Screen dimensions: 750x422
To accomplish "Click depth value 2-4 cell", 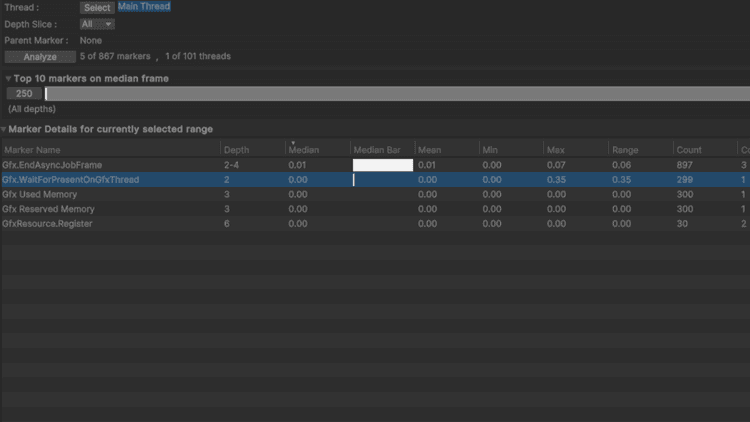I will click(232, 165).
